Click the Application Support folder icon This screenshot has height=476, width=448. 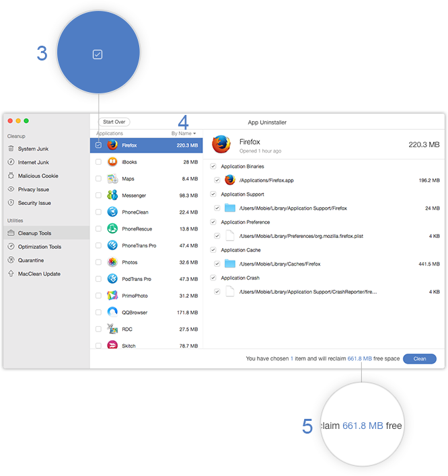(230, 208)
